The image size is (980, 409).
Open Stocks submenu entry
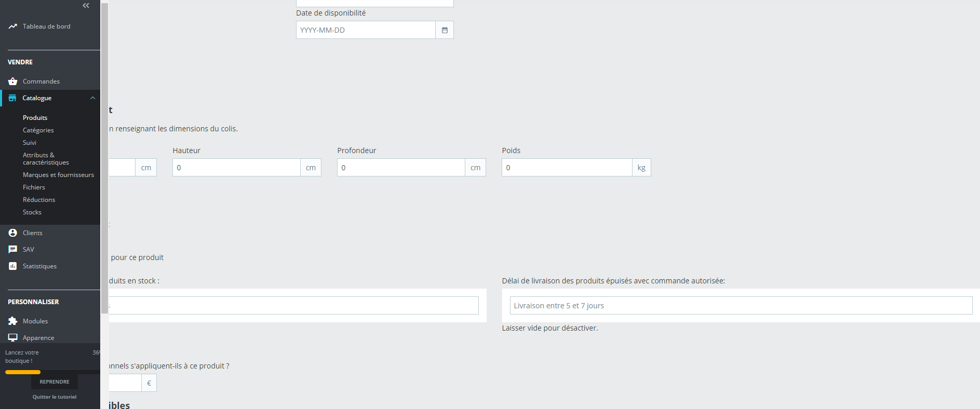(x=32, y=212)
